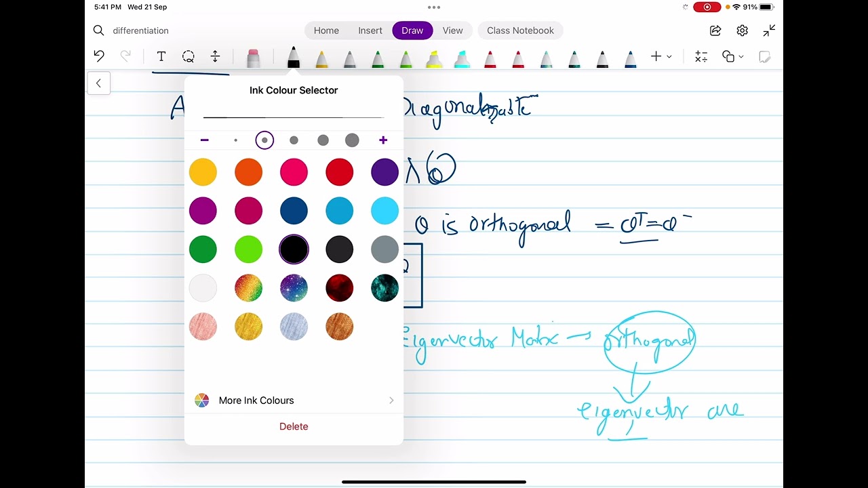The image size is (868, 488).
Task: Pick the red ink colour
Action: (339, 172)
